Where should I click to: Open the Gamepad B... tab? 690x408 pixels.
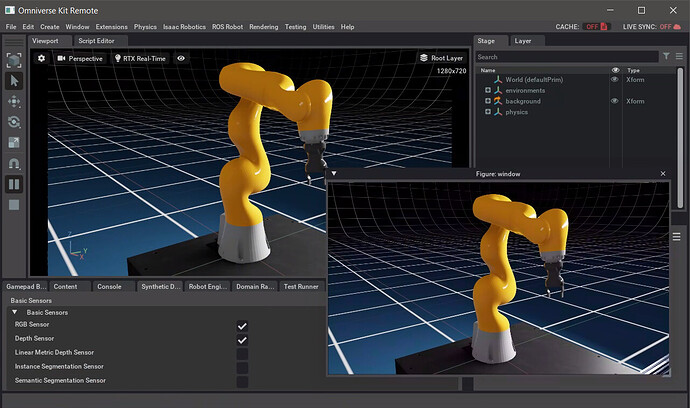tap(26, 287)
